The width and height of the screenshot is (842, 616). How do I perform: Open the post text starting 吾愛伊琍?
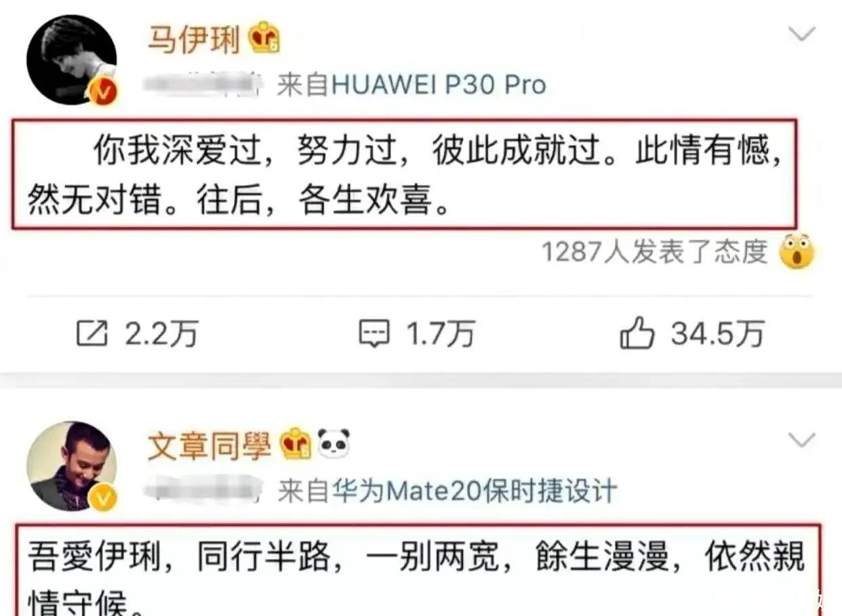(416, 569)
